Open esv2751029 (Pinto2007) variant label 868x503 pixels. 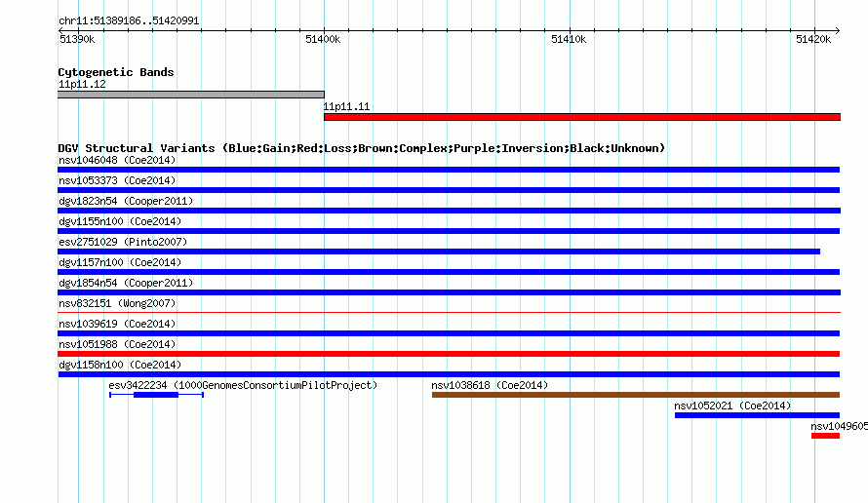[123, 243]
